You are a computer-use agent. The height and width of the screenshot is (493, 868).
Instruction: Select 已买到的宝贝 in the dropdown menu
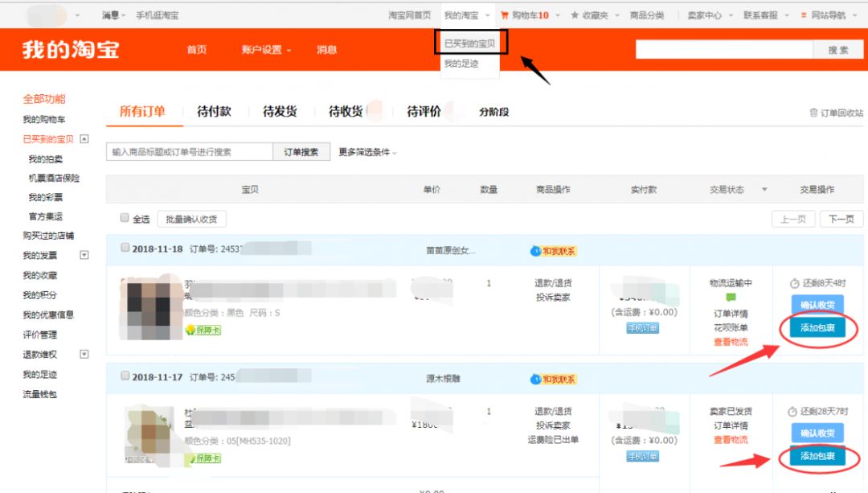[x=470, y=43]
